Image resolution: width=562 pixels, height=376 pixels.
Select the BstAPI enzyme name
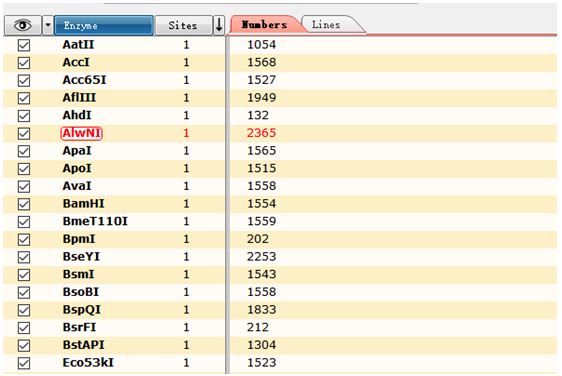(x=84, y=345)
